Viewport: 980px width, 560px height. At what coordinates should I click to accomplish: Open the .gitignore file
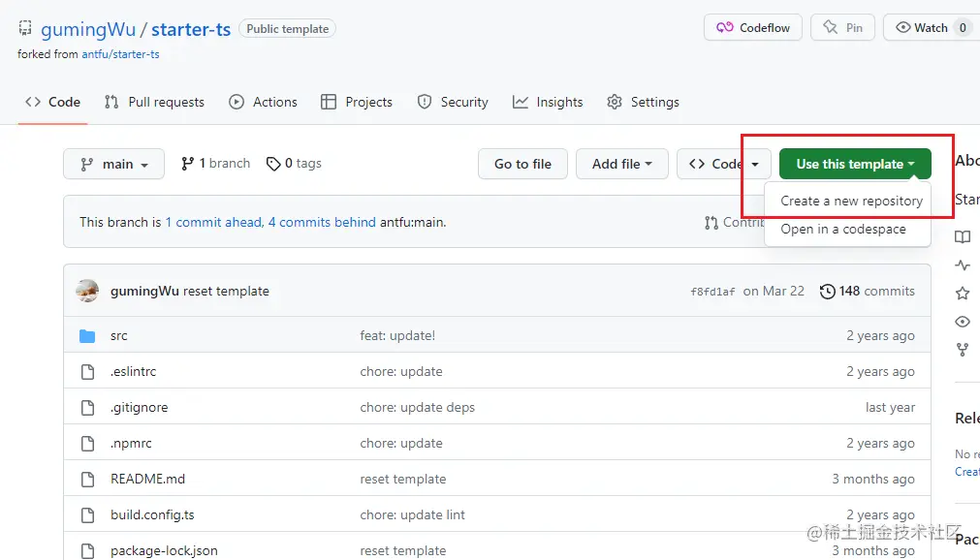(x=139, y=407)
